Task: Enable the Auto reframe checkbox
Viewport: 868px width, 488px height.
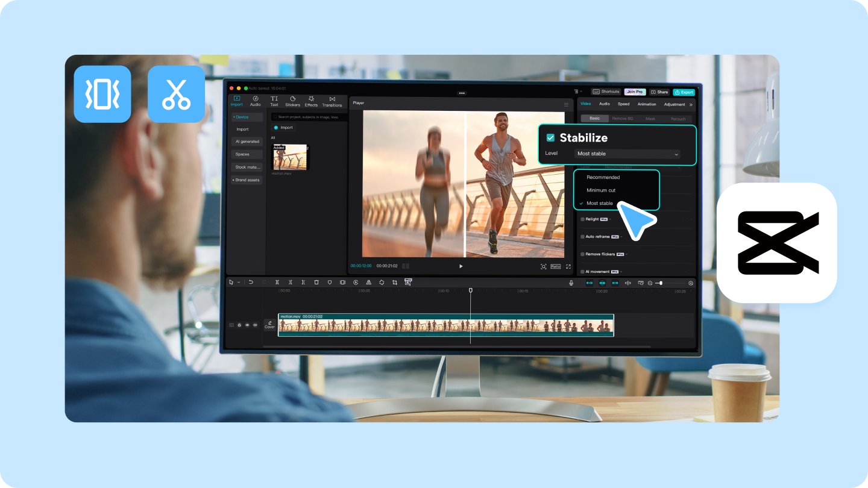Action: (x=583, y=237)
